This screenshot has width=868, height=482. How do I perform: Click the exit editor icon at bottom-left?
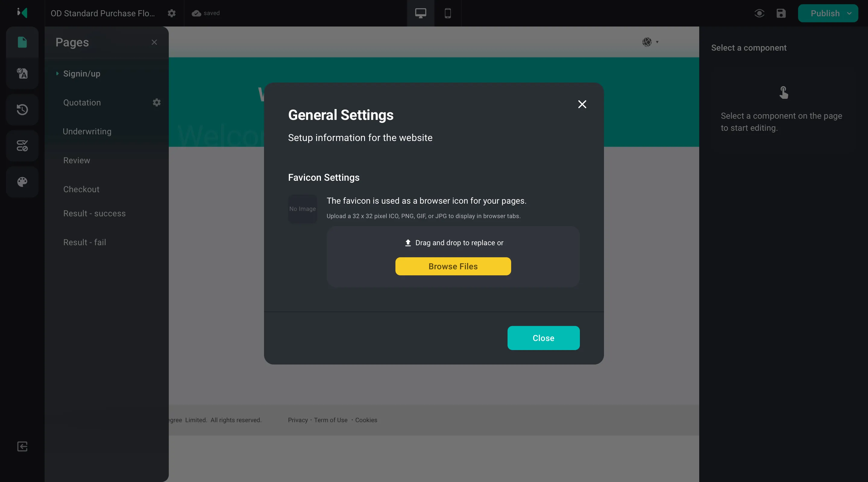(x=22, y=446)
